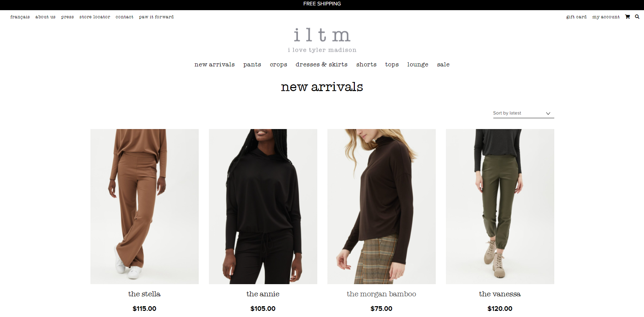Switch site language to français
The width and height of the screenshot is (644, 317).
tap(20, 17)
